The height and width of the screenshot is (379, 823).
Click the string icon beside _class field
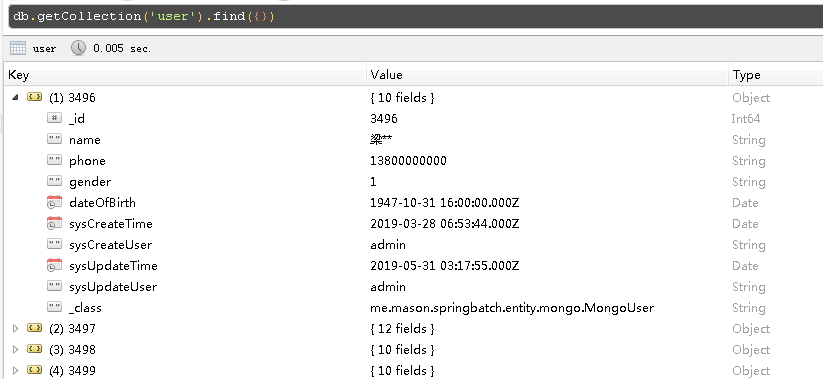tap(55, 307)
